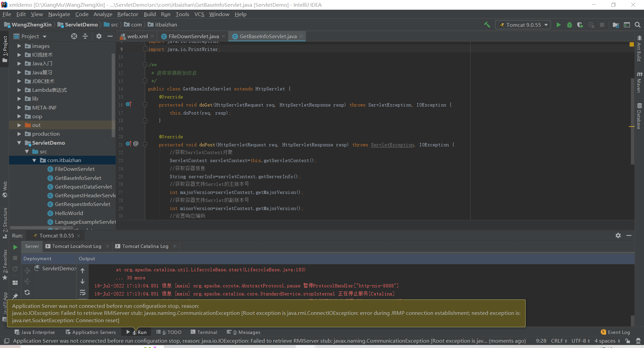Viewport: 644px width, 348px height.
Task: Toggle the read-only lock icon in status bar
Action: click(x=628, y=341)
